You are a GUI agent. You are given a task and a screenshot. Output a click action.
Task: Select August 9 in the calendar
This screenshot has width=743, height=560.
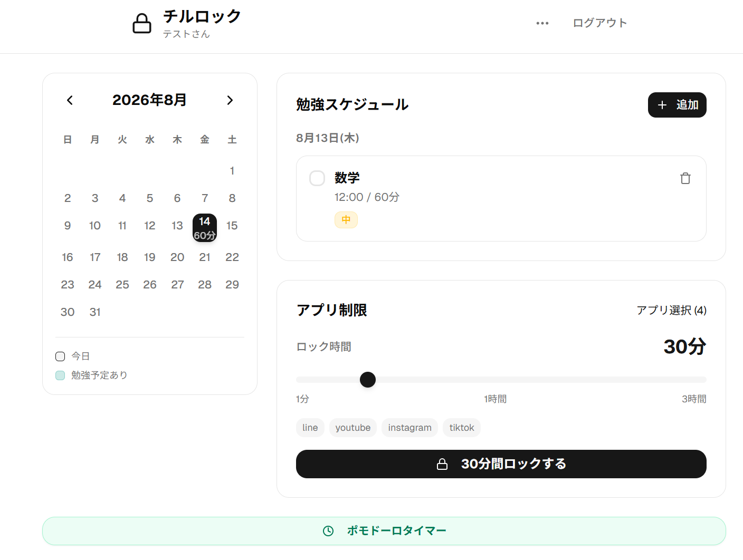click(x=68, y=226)
